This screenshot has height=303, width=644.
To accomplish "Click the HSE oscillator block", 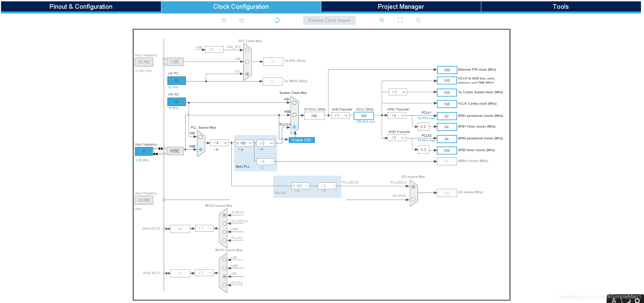I will 175,151.
